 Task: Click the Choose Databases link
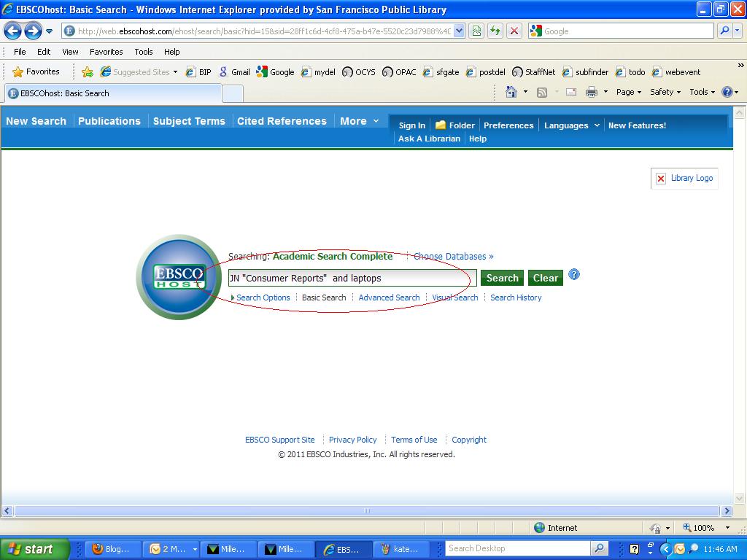click(x=454, y=256)
